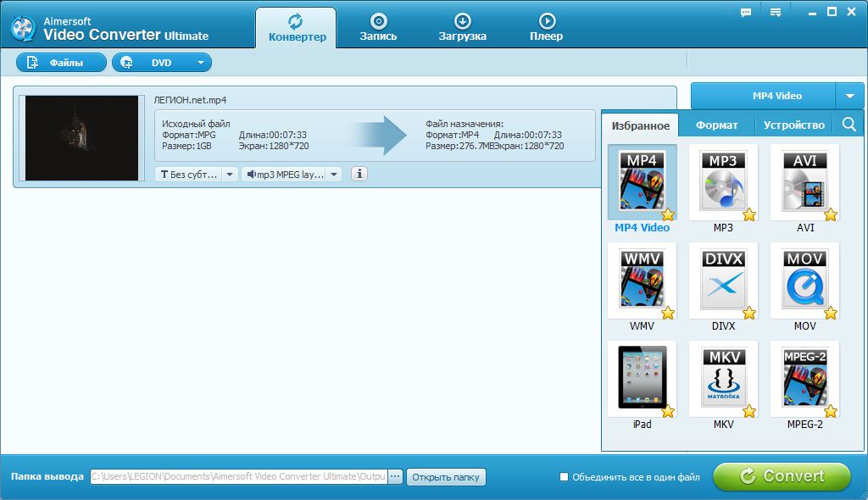Browse output folder with ellipsis button

(395, 476)
